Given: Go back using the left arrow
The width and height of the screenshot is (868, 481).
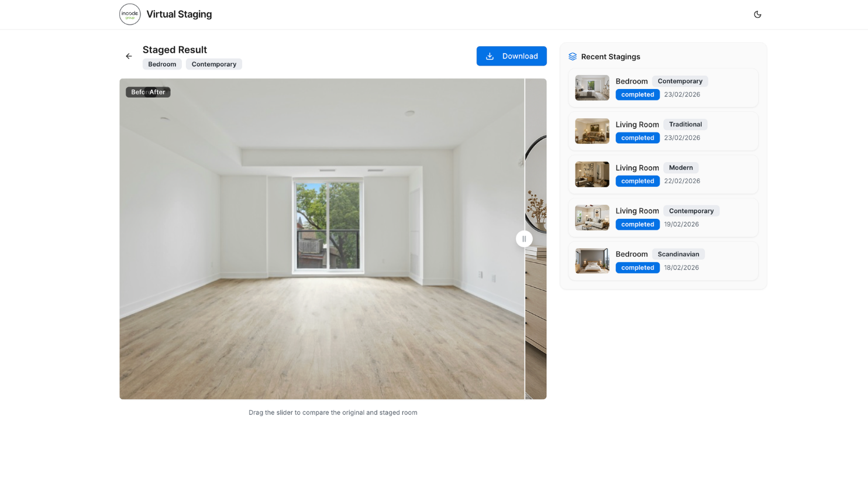Looking at the screenshot, I should click(x=129, y=56).
